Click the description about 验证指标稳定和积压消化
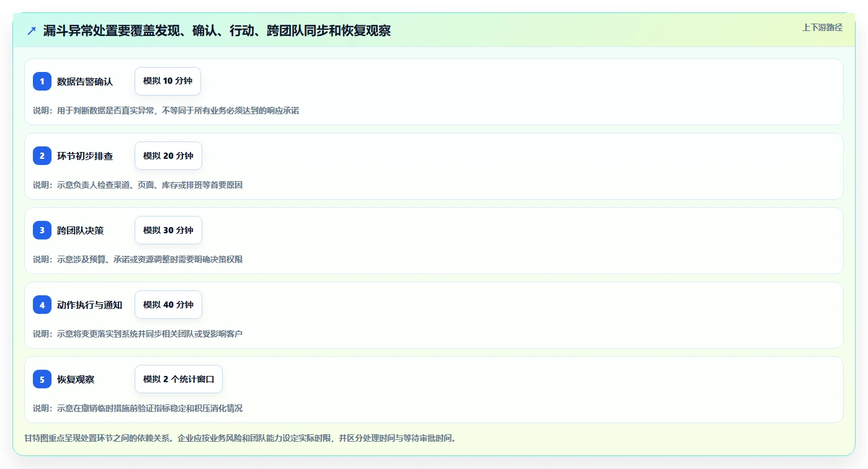 click(138, 408)
